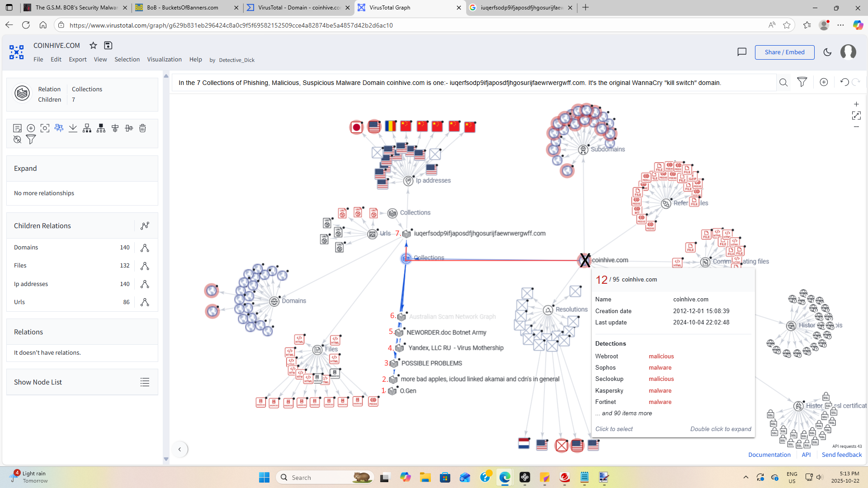Select the iuqerfsodp9ifjaposdfjhgosurijfaewrwergwff.com collection node
This screenshot has width=868, height=488.
[x=406, y=234]
